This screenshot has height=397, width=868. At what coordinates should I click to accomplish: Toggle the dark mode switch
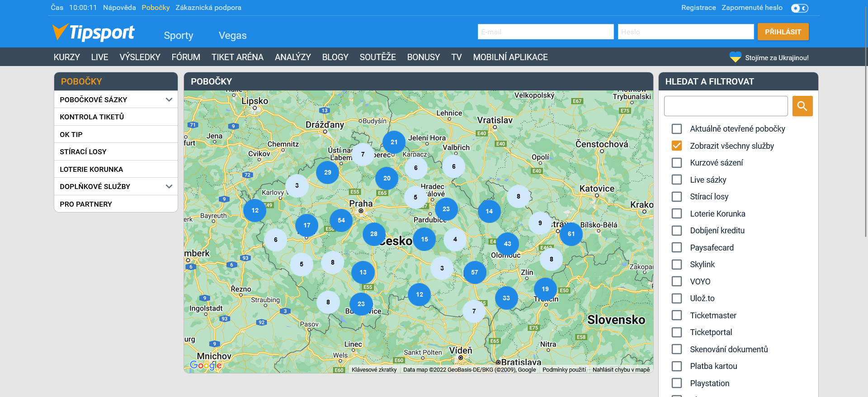pyautogui.click(x=800, y=8)
